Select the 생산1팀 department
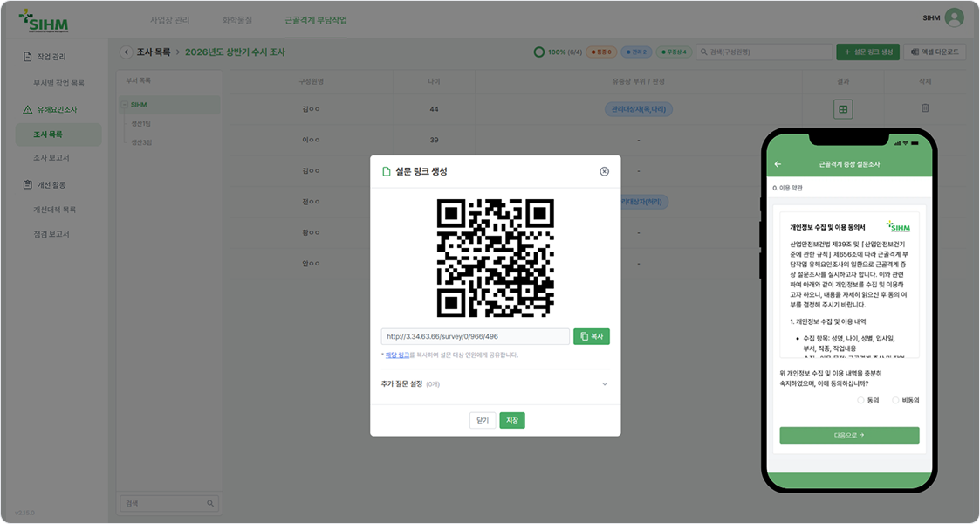The height and width of the screenshot is (524, 980). coord(141,124)
